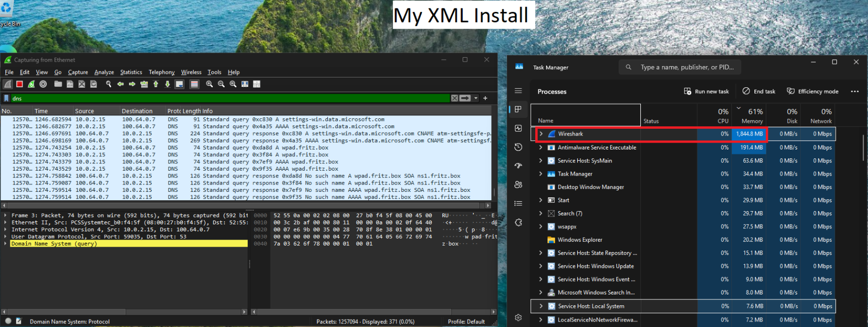The width and height of the screenshot is (868, 327).
Task: Stop the running capture with red square
Action: [20, 84]
